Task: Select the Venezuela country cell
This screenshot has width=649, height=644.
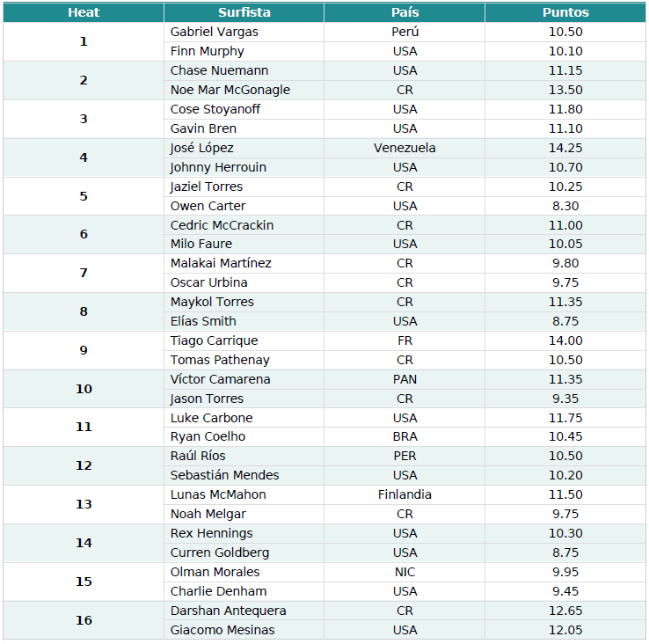Action: [x=405, y=148]
